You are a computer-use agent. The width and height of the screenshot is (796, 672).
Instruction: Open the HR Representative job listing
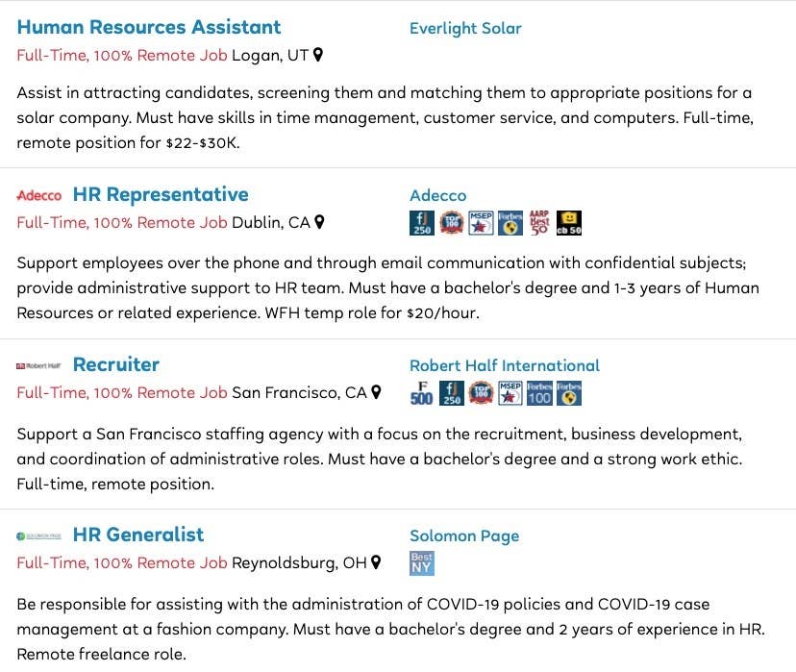tap(161, 194)
